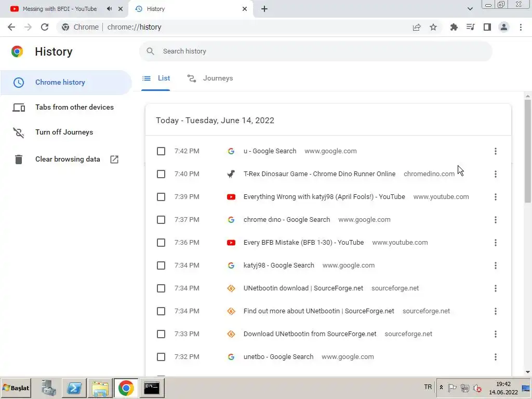Viewport: 532px width, 399px height.
Task: Open the File Explorer taskbar icon
Action: [x=100, y=388]
